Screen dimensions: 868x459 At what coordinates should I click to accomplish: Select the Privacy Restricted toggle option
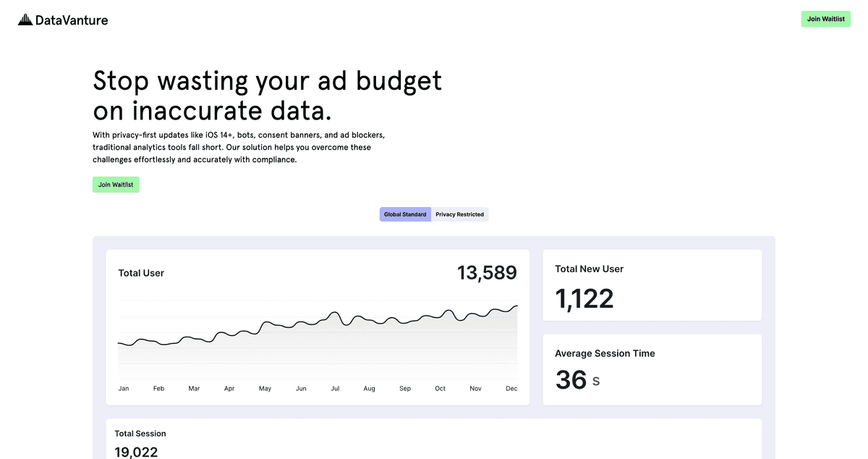click(459, 214)
